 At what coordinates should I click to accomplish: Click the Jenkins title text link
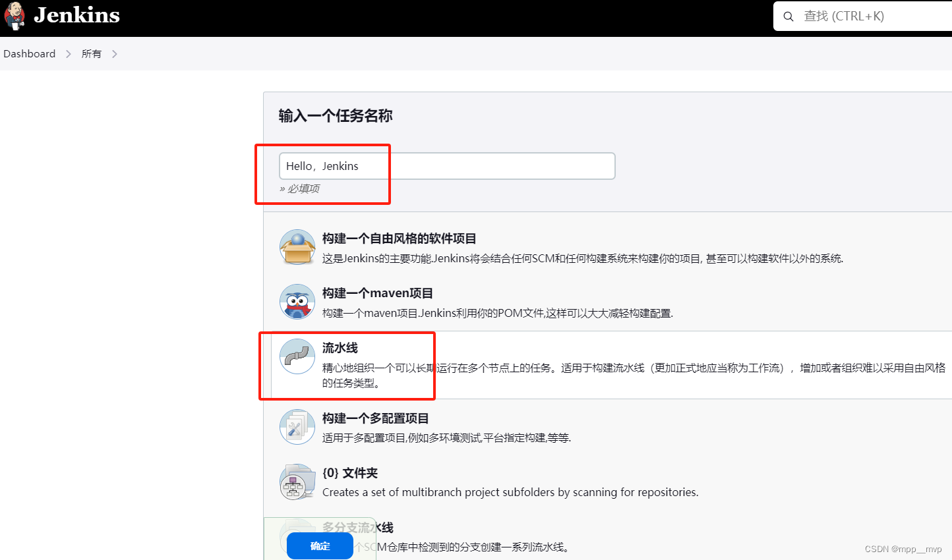tap(76, 16)
